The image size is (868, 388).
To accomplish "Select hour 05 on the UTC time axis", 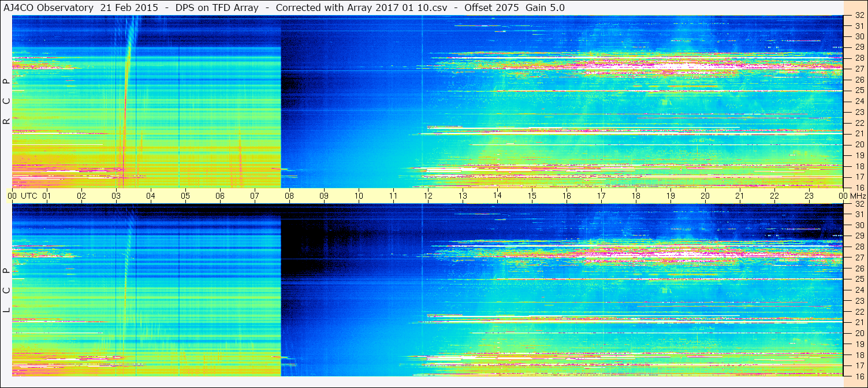I will pos(185,196).
